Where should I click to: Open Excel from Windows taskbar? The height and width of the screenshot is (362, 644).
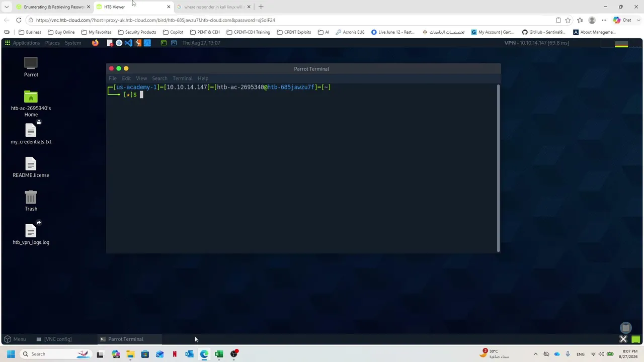pyautogui.click(x=219, y=354)
